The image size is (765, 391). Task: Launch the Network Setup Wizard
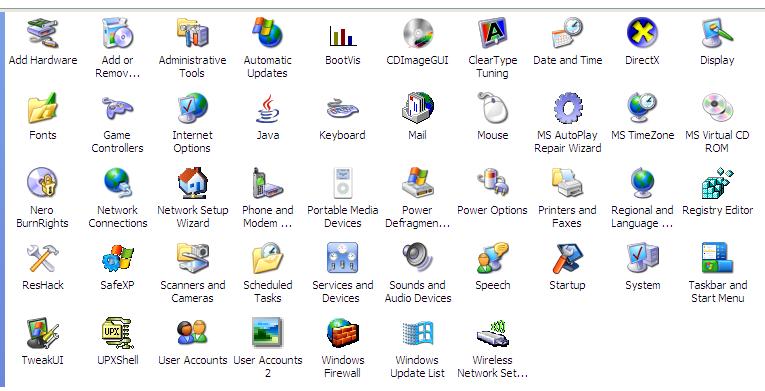[x=192, y=184]
